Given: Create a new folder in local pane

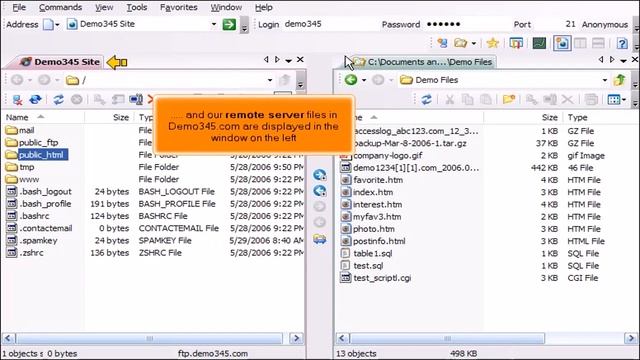Looking at the screenshot, I should pyautogui.click(x=509, y=99).
